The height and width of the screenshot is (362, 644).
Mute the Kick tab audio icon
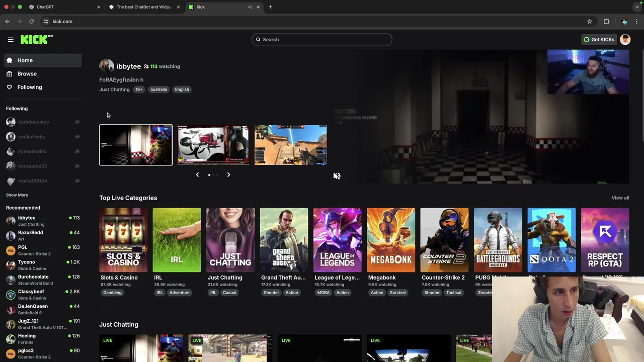250,7
